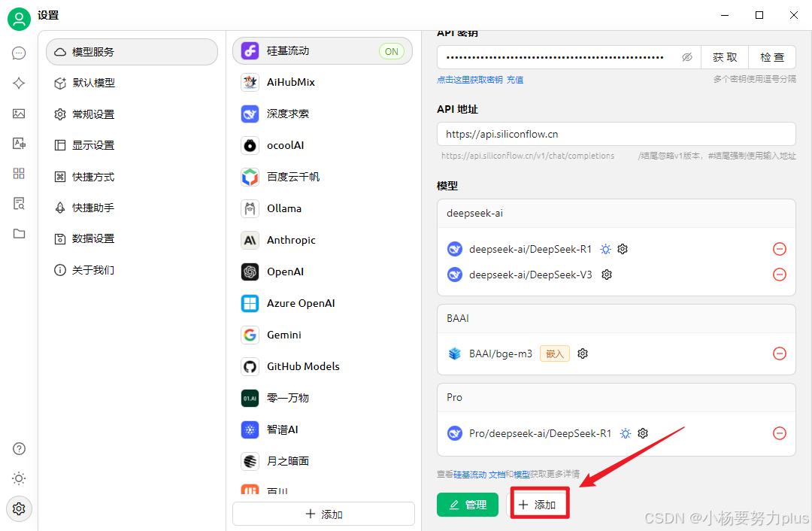Open the agents sparkle sidebar icon
812x531 pixels.
[19, 83]
